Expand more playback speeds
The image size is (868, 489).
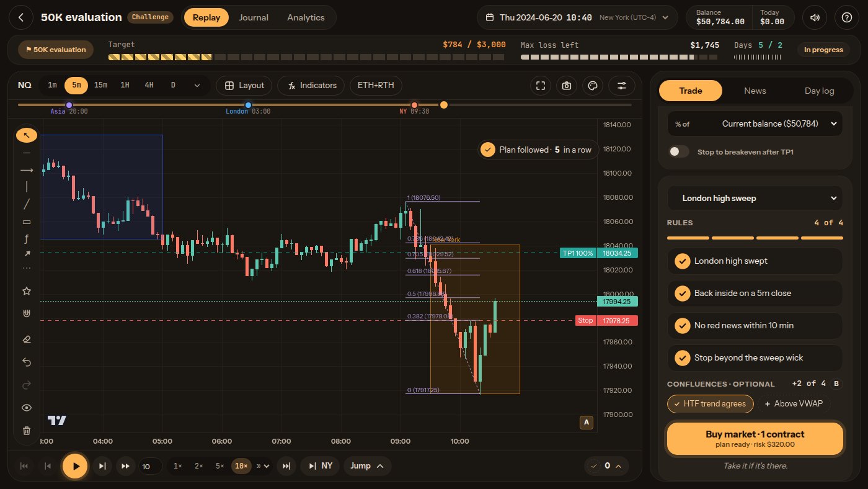(x=263, y=466)
